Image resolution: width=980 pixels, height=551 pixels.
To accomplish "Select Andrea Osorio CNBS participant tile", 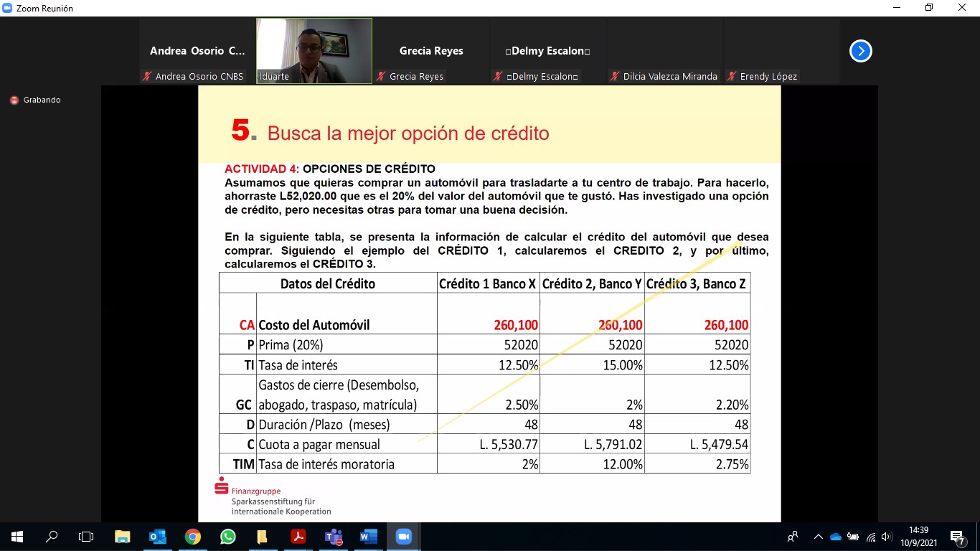I will [x=197, y=52].
